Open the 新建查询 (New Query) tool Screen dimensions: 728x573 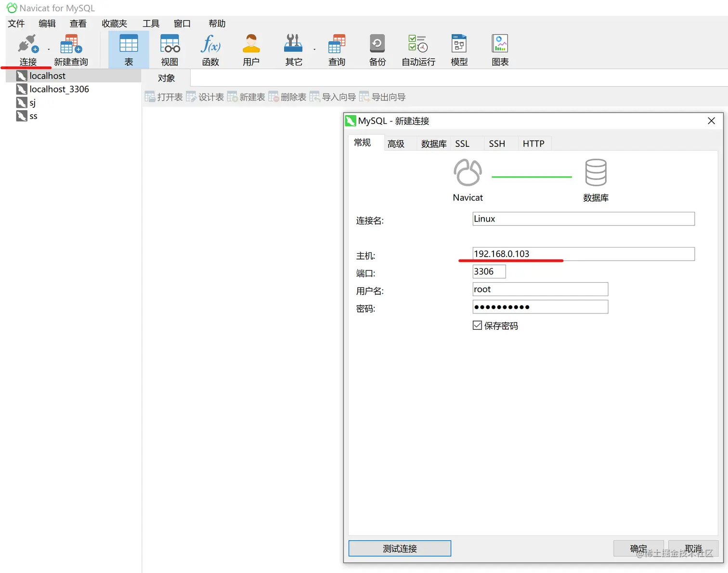click(71, 50)
